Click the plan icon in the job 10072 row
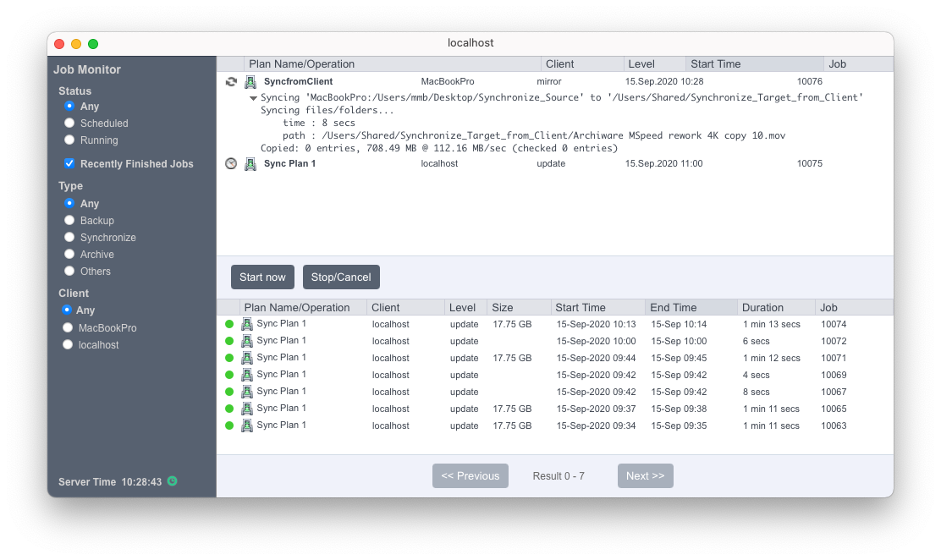This screenshot has width=941, height=560. (x=246, y=341)
